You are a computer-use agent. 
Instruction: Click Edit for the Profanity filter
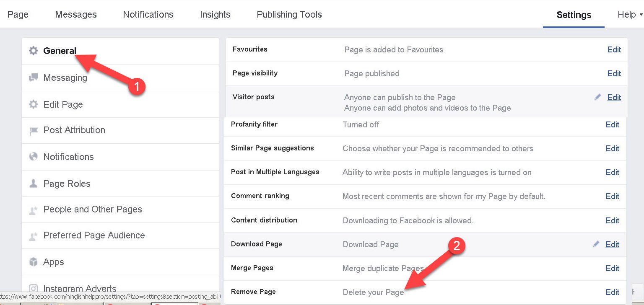pos(613,124)
